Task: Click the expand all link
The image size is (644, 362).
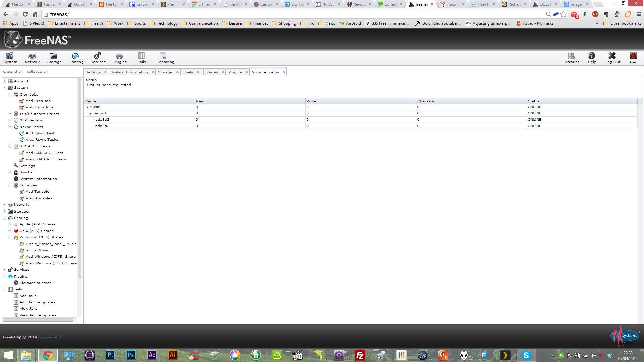Action: [x=13, y=71]
